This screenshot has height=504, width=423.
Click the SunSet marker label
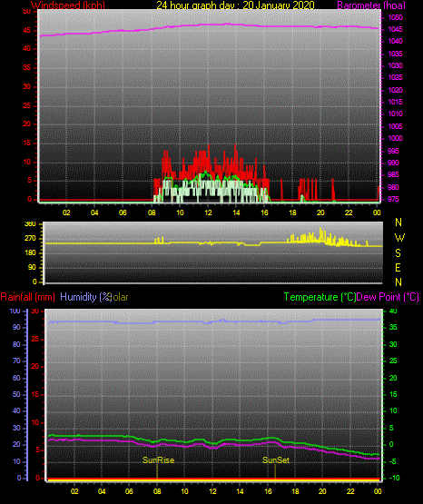[276, 460]
